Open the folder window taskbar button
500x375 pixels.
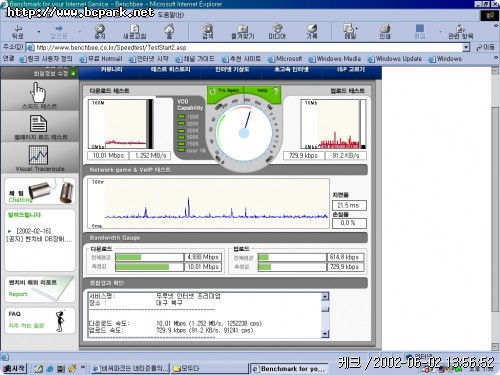coord(209,368)
